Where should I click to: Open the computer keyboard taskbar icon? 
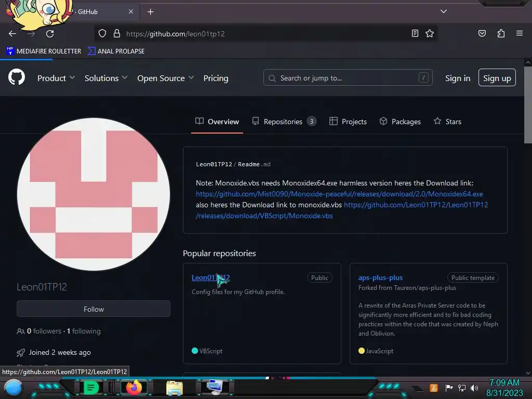coord(215,387)
